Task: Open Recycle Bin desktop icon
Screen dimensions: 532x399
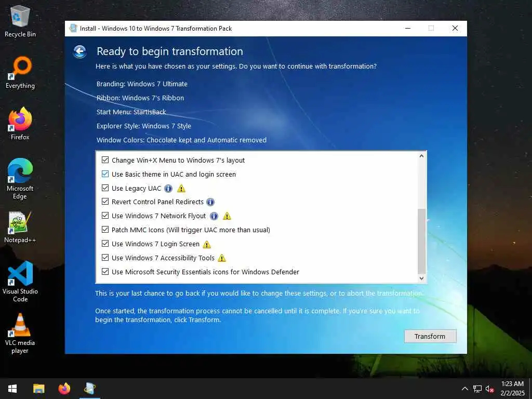Action: (x=20, y=21)
